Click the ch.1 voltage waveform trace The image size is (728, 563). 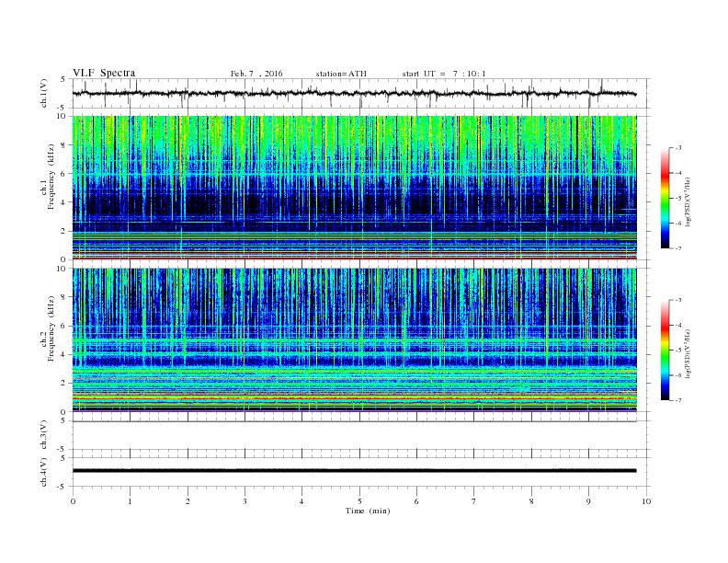pyautogui.click(x=354, y=94)
